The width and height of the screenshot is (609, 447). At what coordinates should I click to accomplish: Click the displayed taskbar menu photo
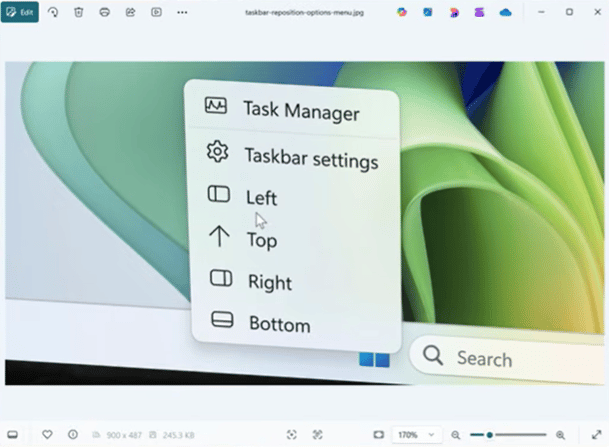click(304, 223)
